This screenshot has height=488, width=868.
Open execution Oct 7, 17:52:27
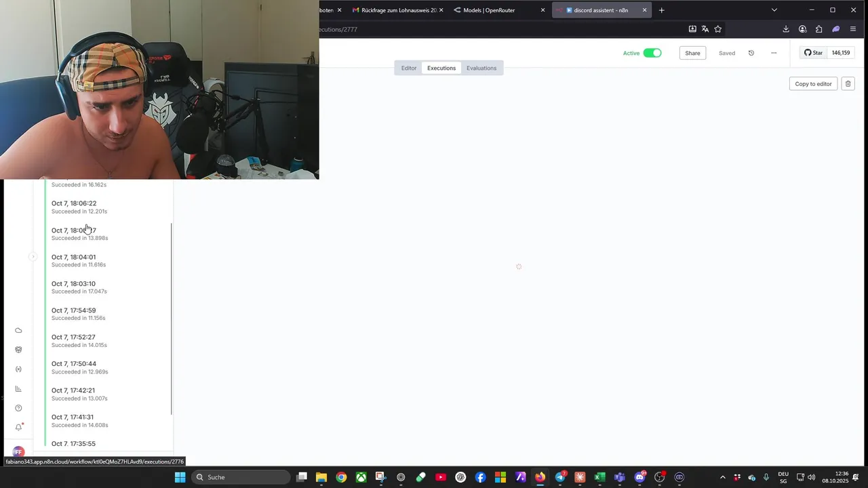click(107, 341)
